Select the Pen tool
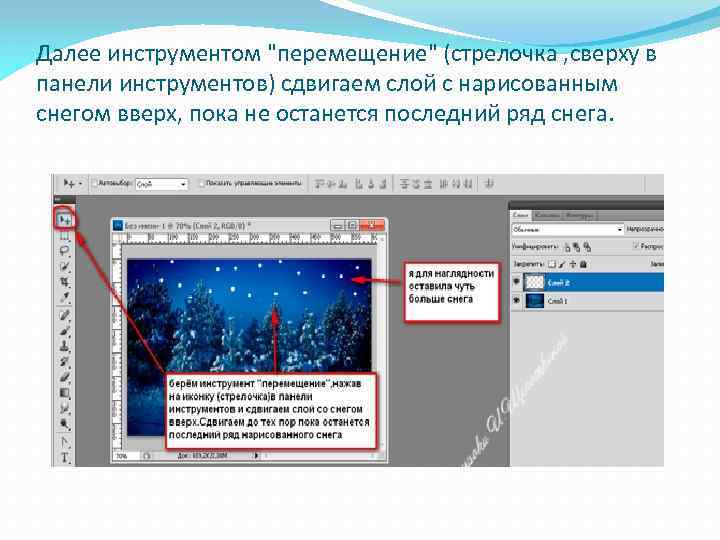 point(65,442)
